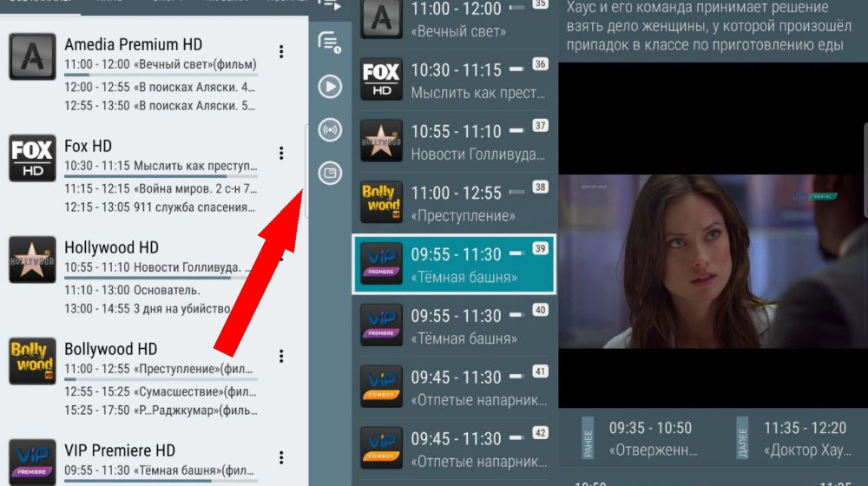Open options menu for Fox HD
The image size is (868, 486).
pyautogui.click(x=281, y=153)
